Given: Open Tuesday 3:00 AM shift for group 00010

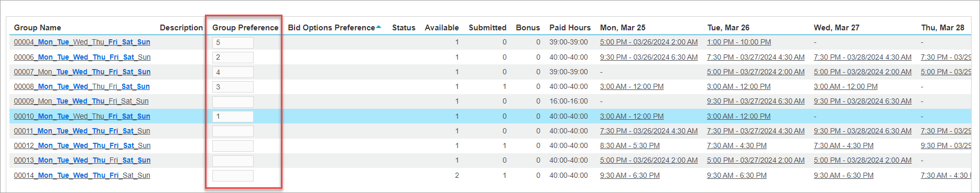Looking at the screenshot, I should click(x=738, y=116).
